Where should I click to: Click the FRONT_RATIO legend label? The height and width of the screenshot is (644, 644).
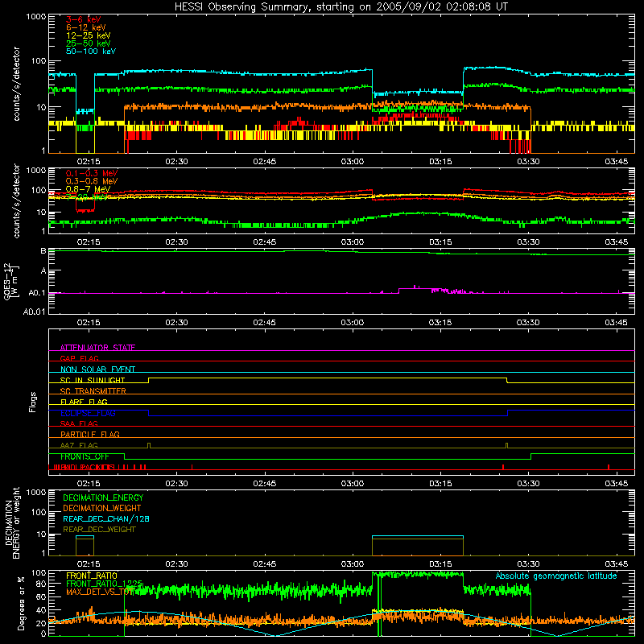[92, 576]
